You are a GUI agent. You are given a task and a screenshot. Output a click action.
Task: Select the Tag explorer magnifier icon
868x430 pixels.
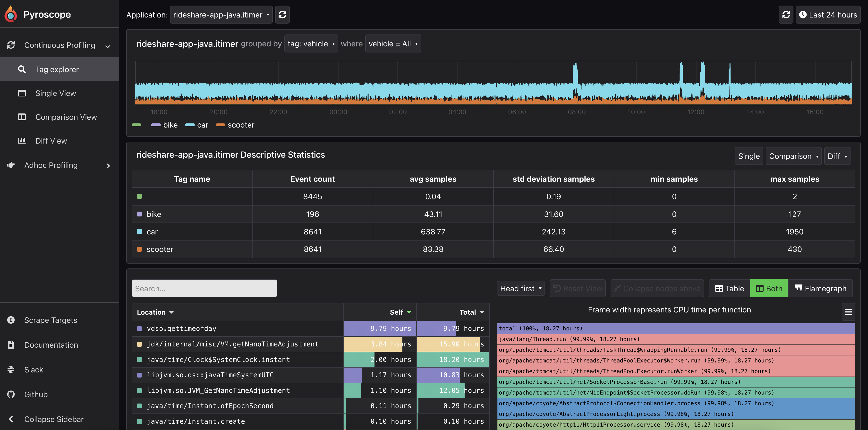click(x=22, y=69)
